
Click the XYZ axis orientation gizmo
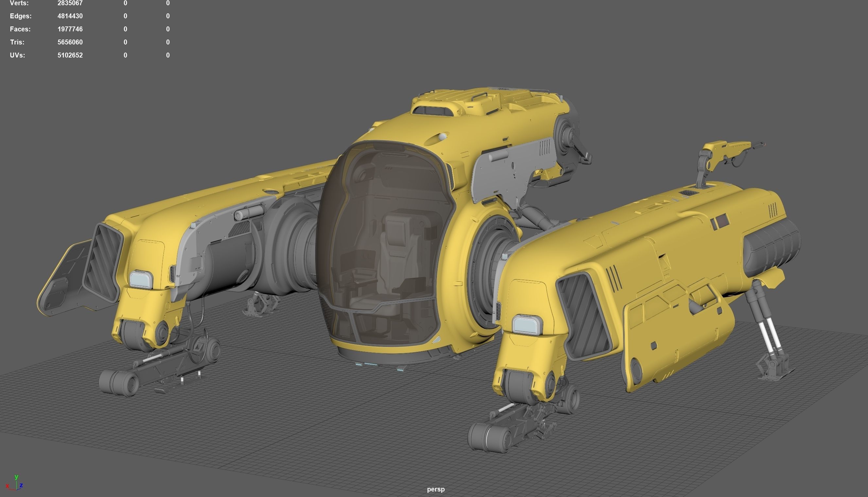click(14, 483)
